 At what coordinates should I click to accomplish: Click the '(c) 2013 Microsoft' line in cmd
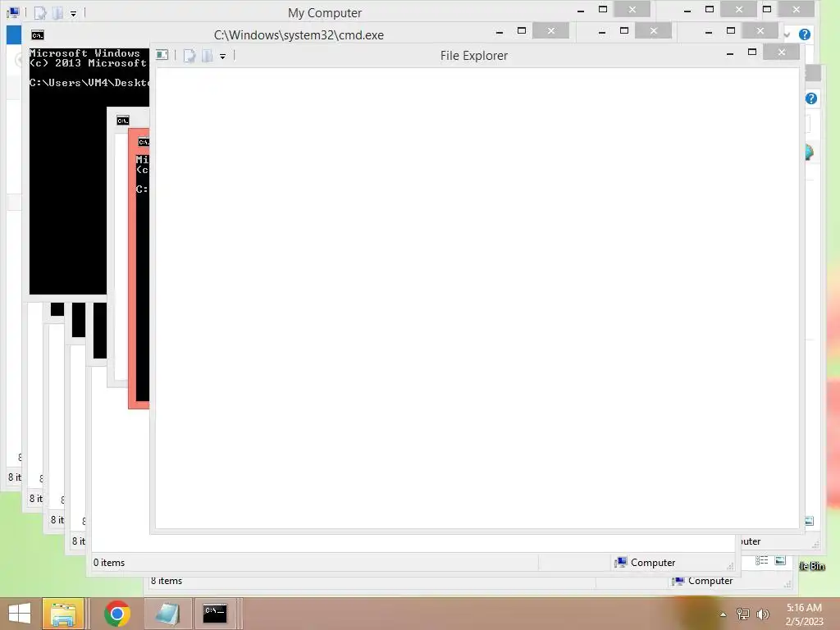click(x=89, y=62)
